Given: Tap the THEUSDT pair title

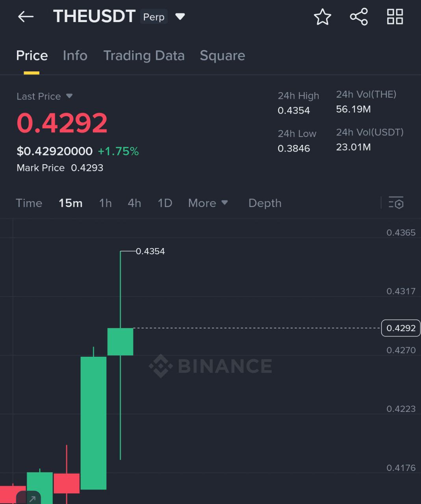Looking at the screenshot, I should tap(95, 17).
